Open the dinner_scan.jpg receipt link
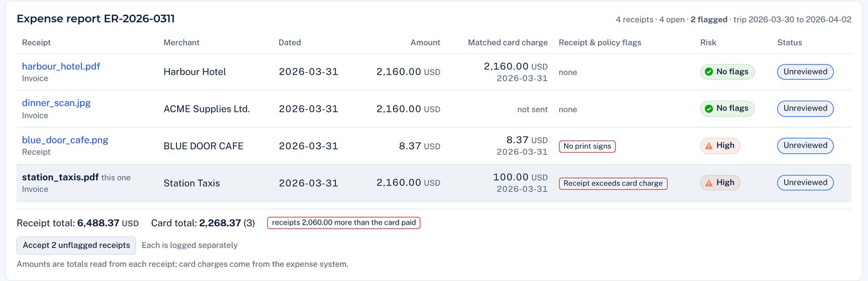This screenshot has width=868, height=281. 56,103
